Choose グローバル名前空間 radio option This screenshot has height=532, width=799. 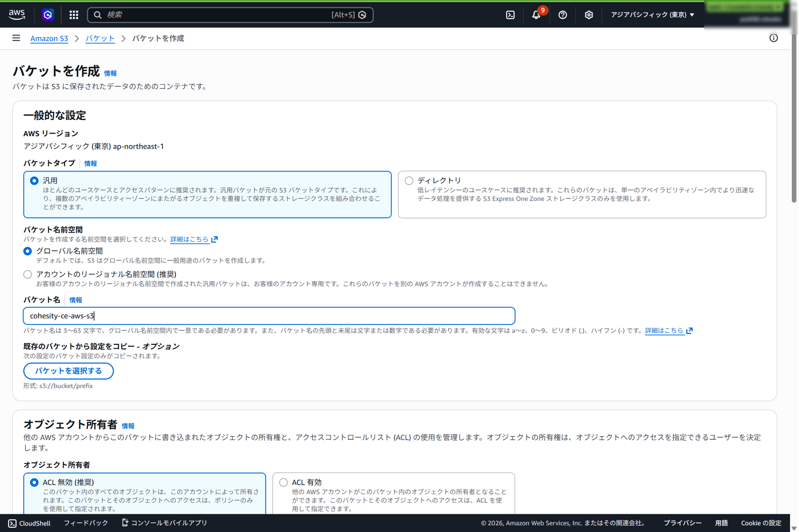pos(28,251)
